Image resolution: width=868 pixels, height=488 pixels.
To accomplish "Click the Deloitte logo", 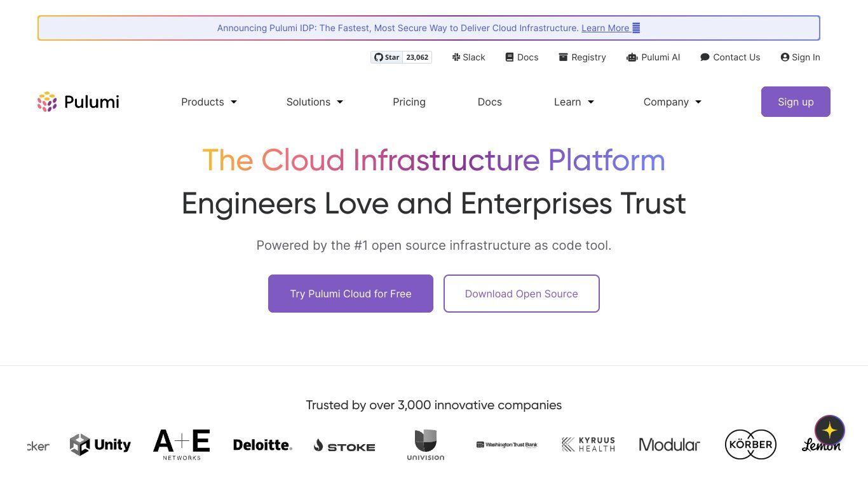I will point(262,445).
